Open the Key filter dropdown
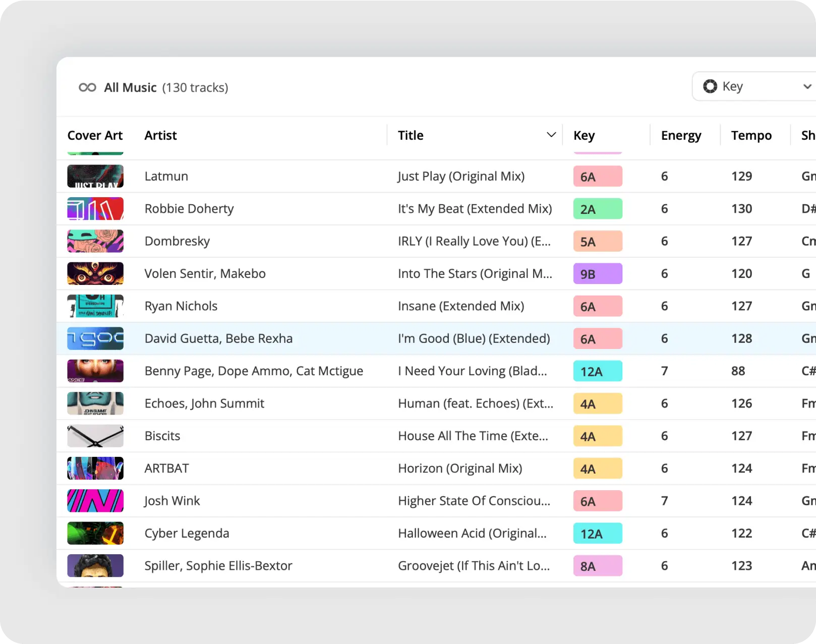 click(756, 87)
